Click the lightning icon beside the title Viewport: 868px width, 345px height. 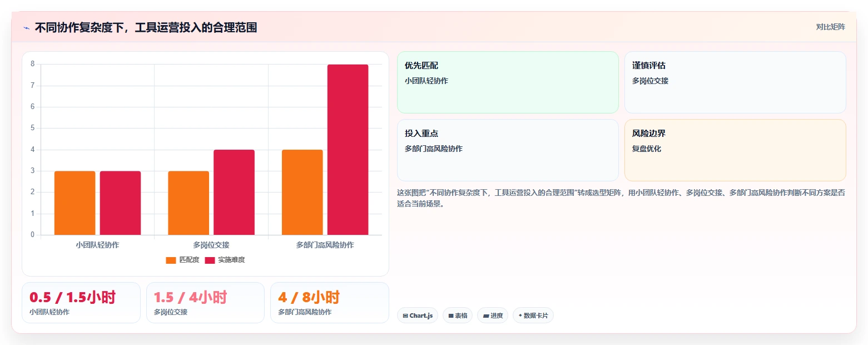pos(26,28)
